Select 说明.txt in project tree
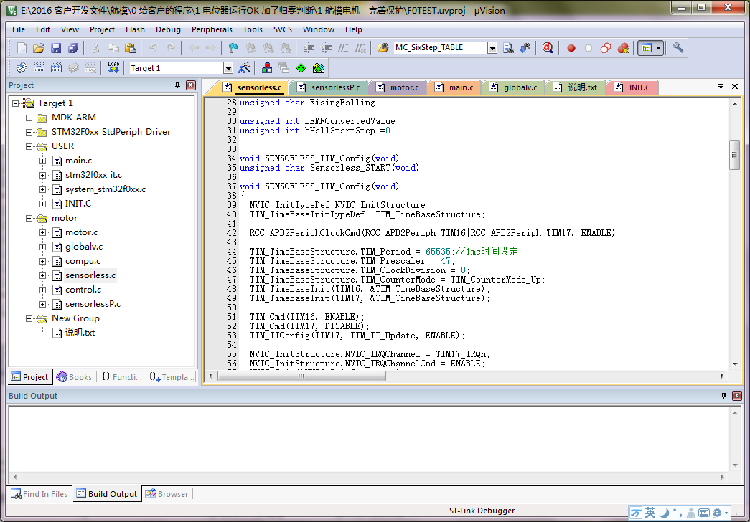Screen dimensions: 750x522 80,333
